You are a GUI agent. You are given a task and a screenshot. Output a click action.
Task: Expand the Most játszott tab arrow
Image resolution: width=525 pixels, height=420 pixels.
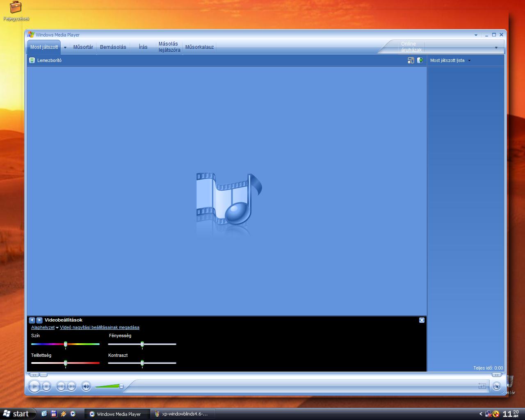click(x=65, y=48)
